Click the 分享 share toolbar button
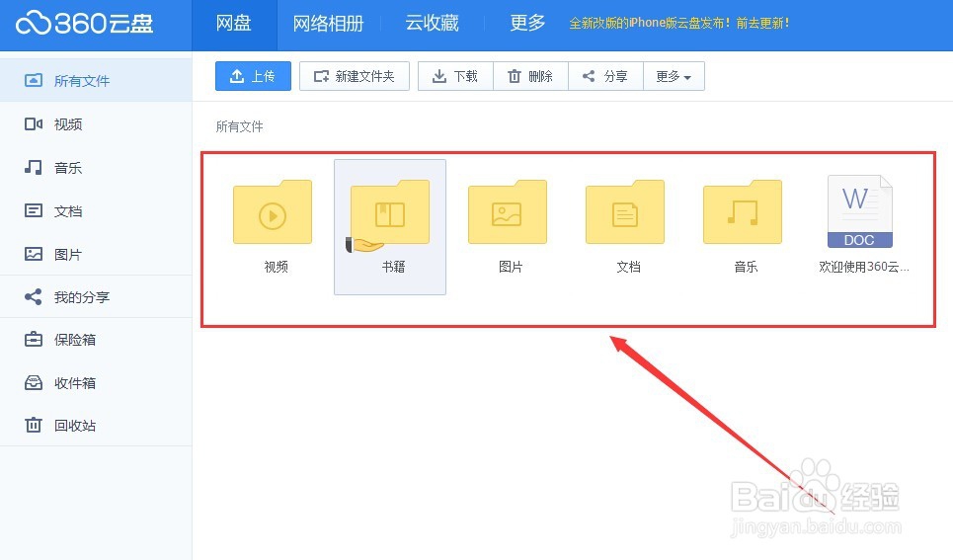 [605, 76]
